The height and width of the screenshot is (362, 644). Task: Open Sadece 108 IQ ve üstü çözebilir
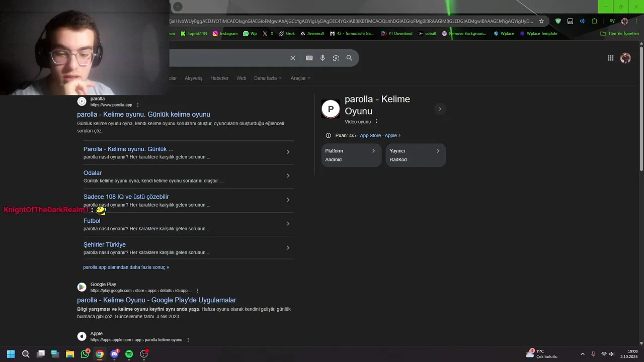click(x=126, y=197)
